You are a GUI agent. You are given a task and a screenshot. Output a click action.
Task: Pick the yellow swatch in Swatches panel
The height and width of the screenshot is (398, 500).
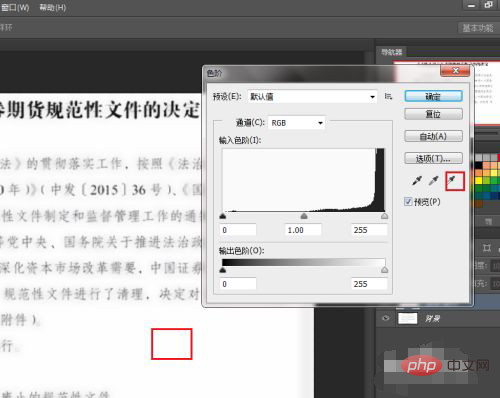tap(479, 181)
